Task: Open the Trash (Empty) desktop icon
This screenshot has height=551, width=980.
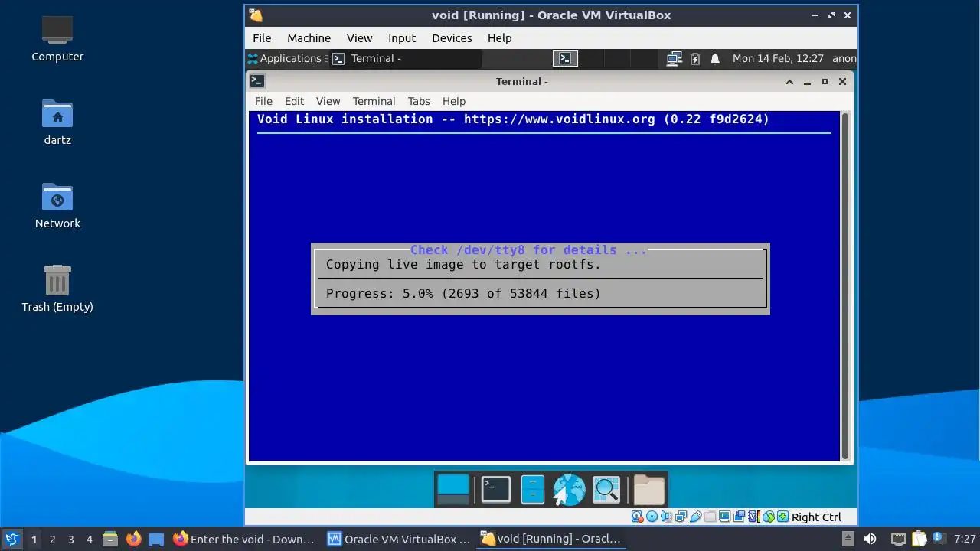Action: [57, 289]
